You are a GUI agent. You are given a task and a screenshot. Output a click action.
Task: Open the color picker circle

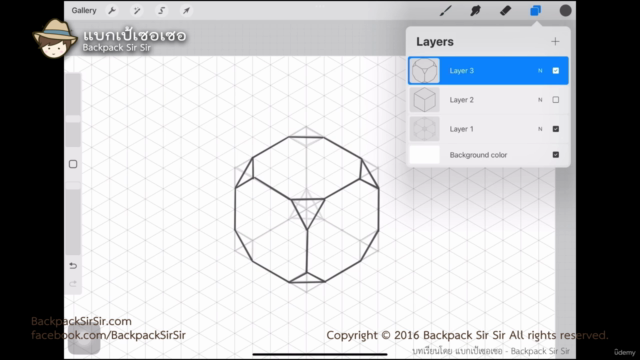click(565, 11)
